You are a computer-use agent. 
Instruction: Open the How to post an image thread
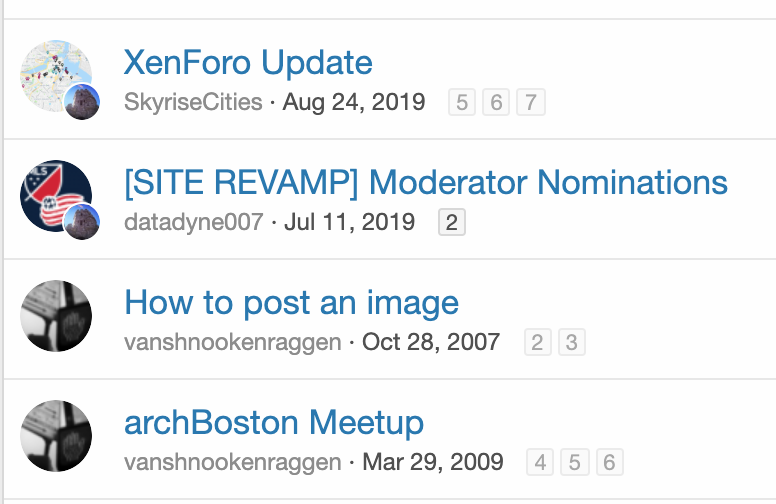[x=291, y=303]
